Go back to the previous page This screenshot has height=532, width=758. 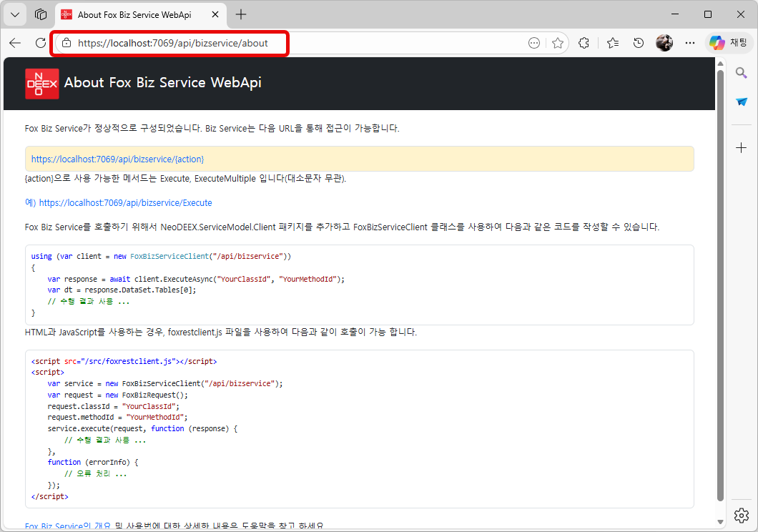point(15,43)
